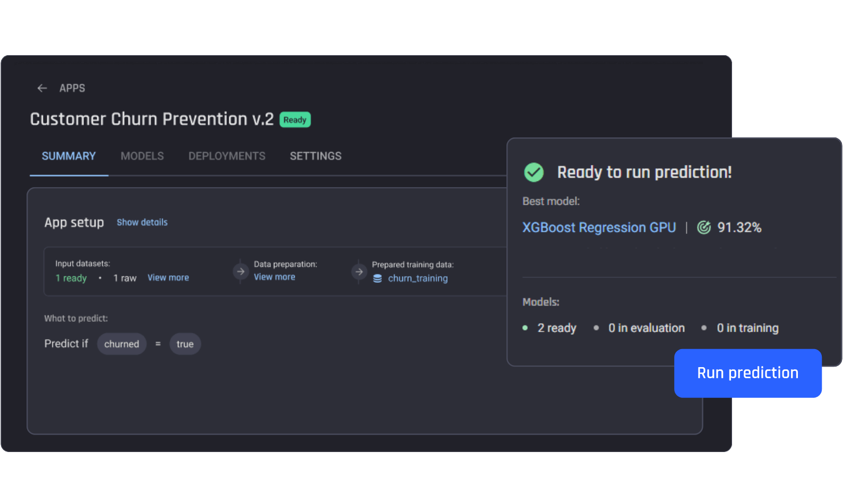Viewport: 843px width, 504px height.
Task: Click the 1 raw datasets count
Action: 125,278
